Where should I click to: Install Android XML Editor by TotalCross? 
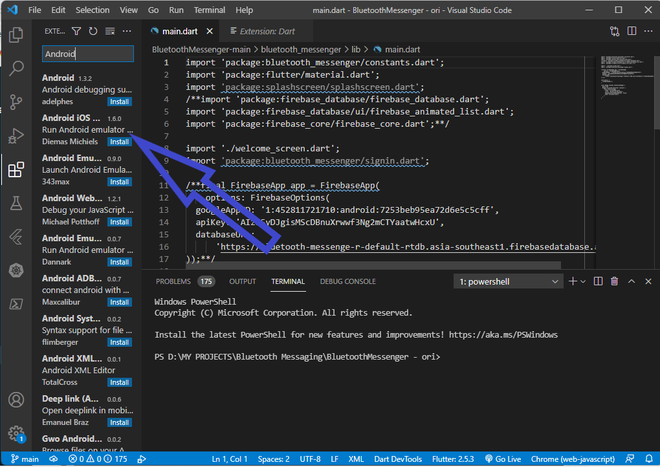[120, 382]
